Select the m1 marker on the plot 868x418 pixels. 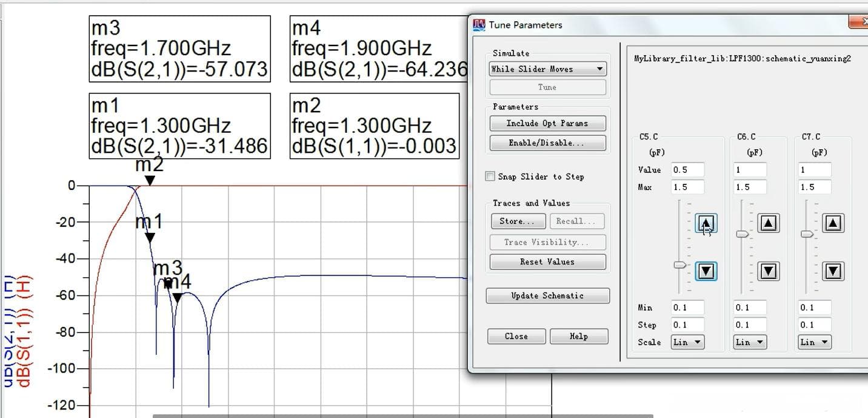pyautogui.click(x=150, y=238)
